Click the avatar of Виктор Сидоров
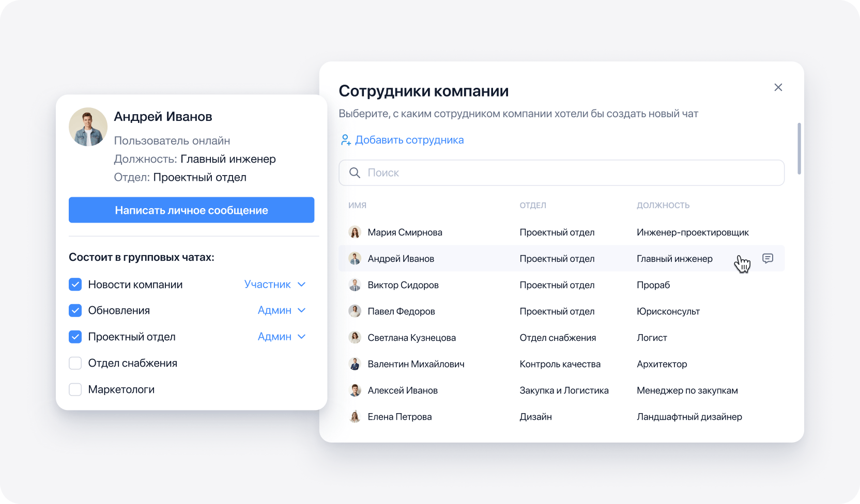This screenshot has width=860, height=504. click(355, 285)
